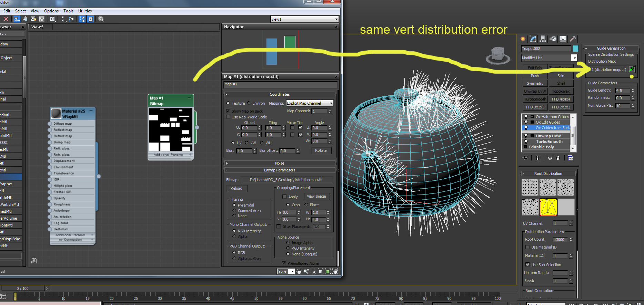Activate the Zoom magnifier tool
644x305 pixels.
306,271
